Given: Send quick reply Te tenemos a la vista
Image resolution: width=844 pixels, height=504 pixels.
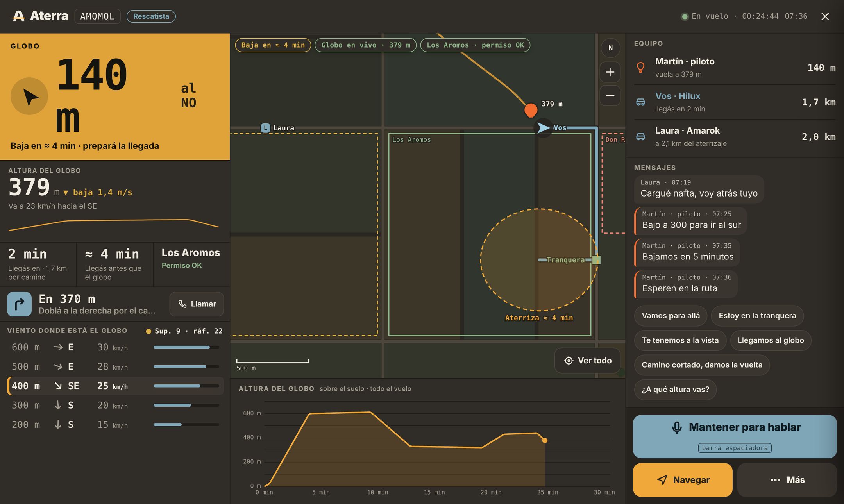Looking at the screenshot, I should point(680,340).
